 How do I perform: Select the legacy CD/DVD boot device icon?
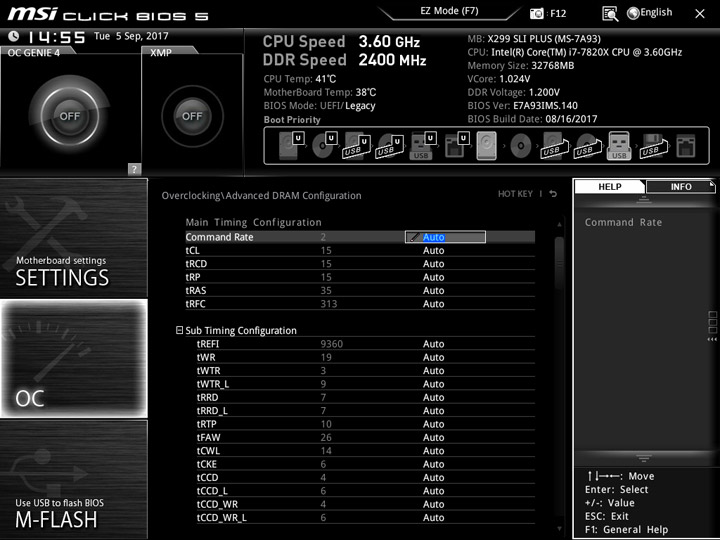click(521, 146)
